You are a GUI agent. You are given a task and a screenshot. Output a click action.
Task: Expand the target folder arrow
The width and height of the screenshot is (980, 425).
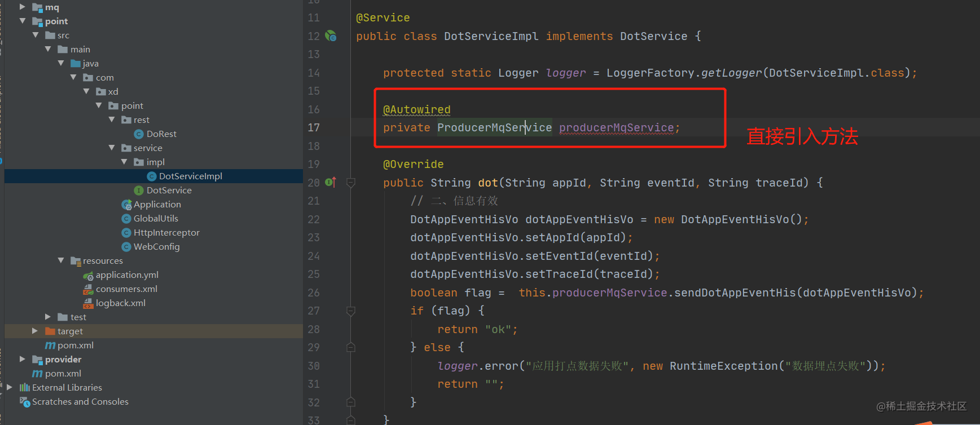pyautogui.click(x=35, y=331)
